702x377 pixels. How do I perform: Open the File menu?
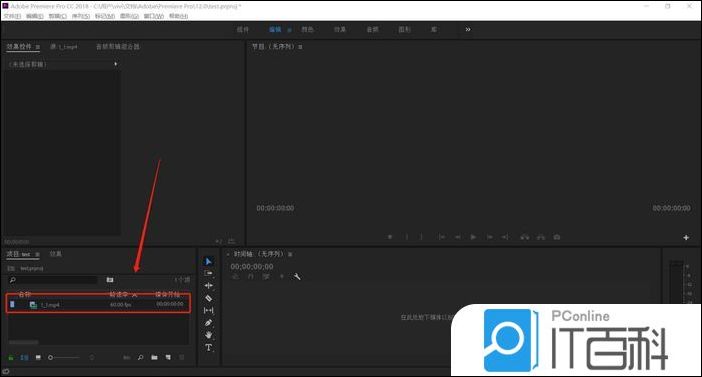coord(13,16)
